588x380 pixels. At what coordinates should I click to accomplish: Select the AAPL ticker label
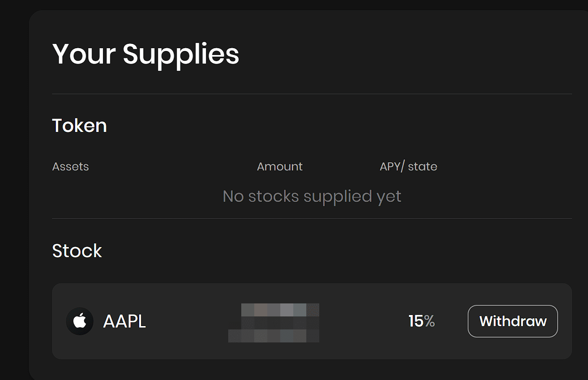[124, 321]
